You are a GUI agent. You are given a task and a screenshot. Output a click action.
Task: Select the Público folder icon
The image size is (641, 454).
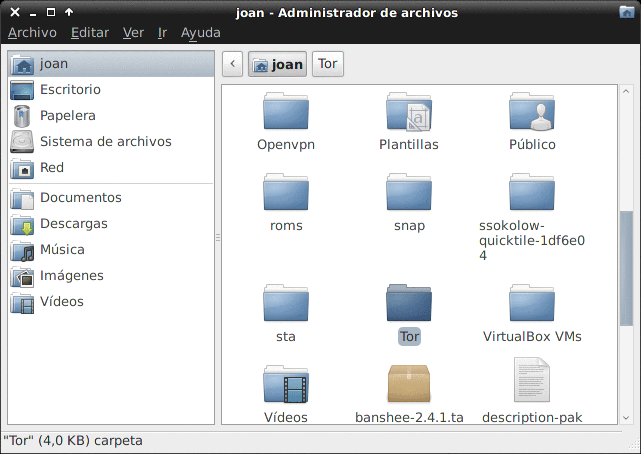point(532,111)
